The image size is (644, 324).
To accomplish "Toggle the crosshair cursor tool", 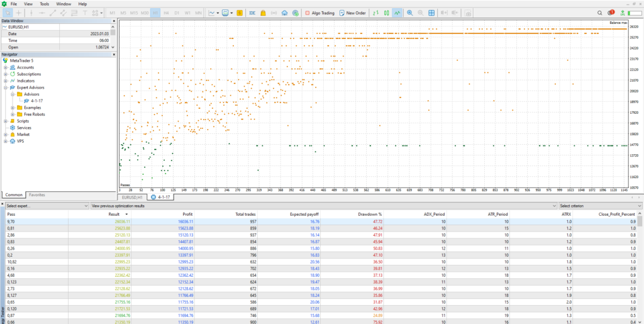I will (x=19, y=13).
